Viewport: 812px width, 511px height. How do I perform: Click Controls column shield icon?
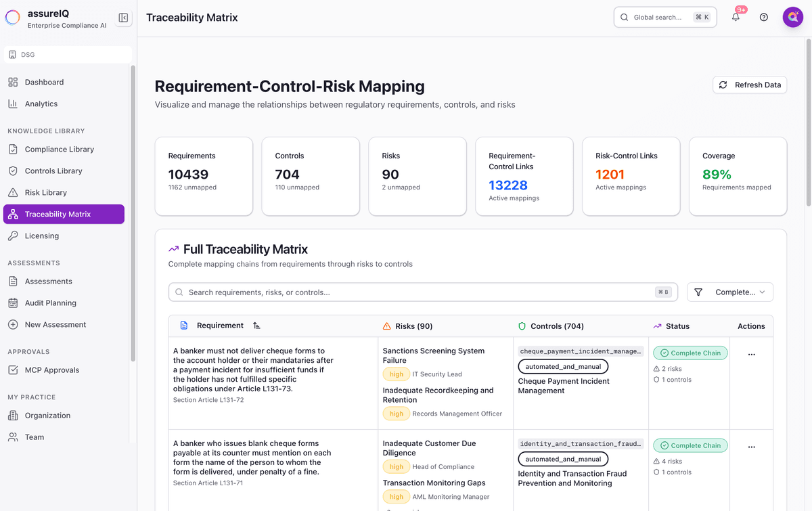point(522,326)
